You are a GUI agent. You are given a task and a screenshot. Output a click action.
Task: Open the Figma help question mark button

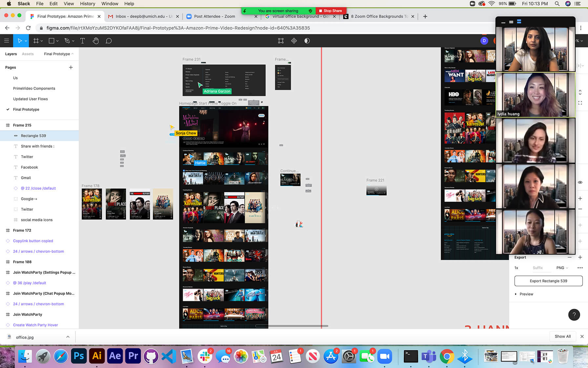[x=574, y=315]
